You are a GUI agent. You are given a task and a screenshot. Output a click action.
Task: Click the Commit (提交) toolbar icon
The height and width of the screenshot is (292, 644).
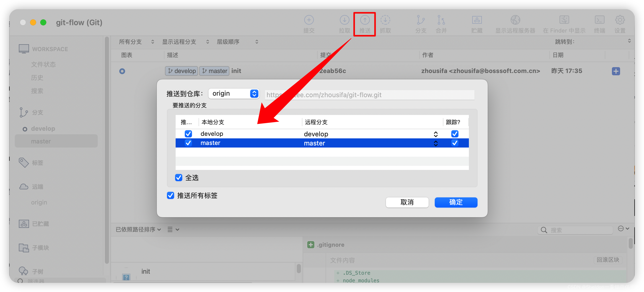(x=309, y=20)
